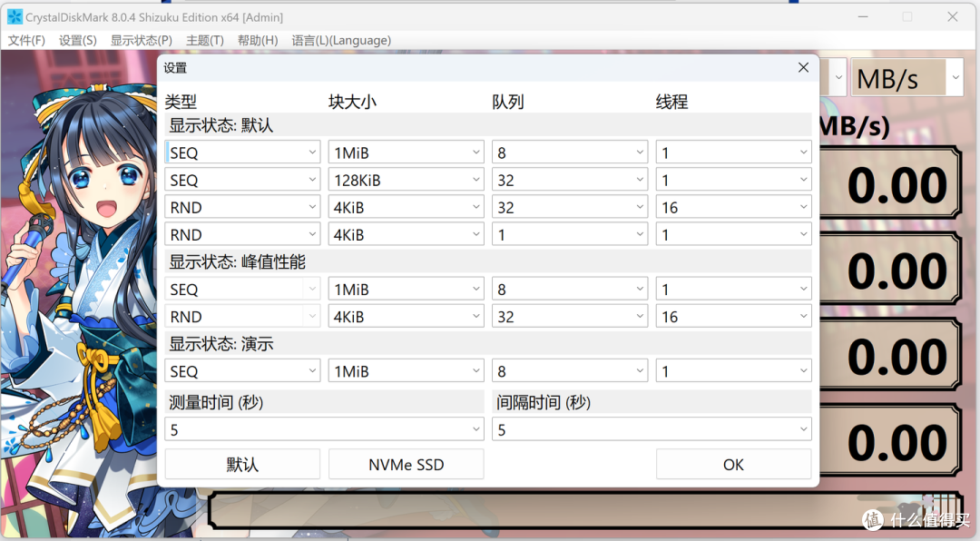This screenshot has width=980, height=541.
Task: Open the thread 1 dropdown in first default row
Action: 734,152
